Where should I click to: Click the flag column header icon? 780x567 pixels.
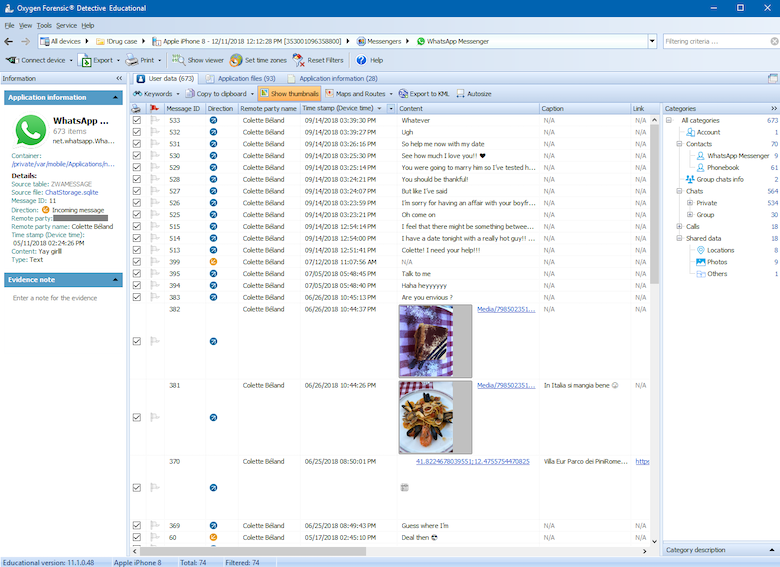155,108
